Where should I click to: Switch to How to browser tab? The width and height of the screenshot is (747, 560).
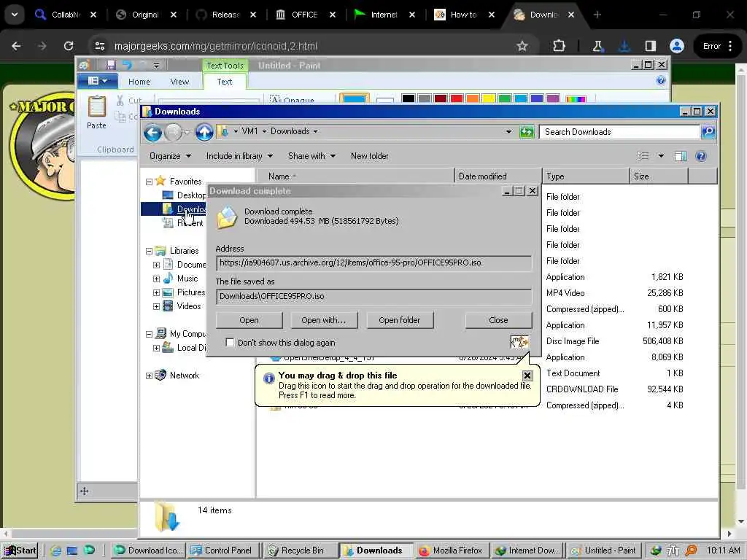[462, 15]
